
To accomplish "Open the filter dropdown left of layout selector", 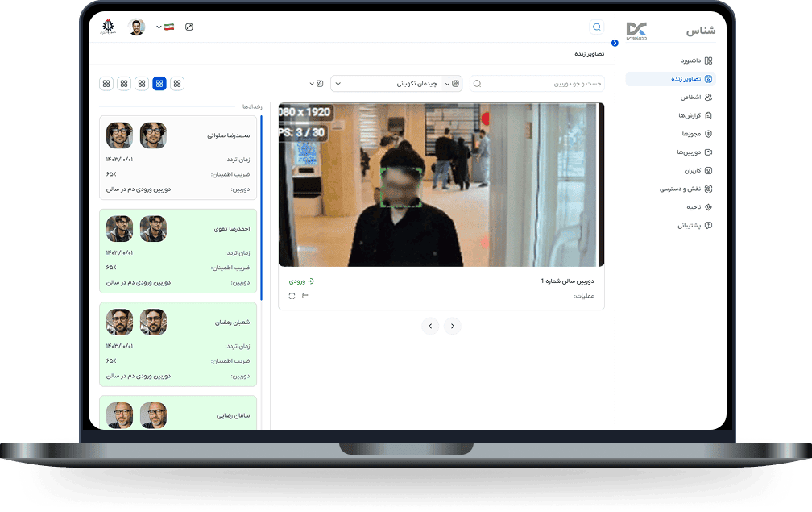I will click(316, 83).
